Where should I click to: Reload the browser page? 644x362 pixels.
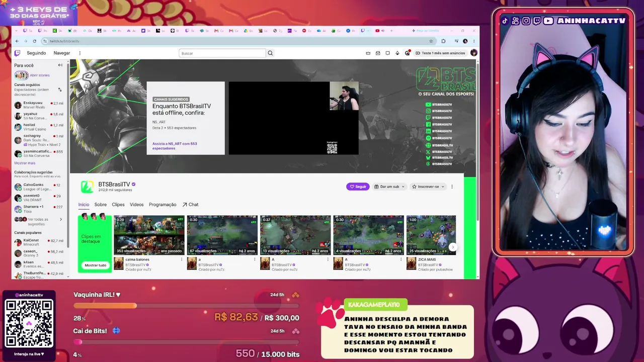pos(35,41)
